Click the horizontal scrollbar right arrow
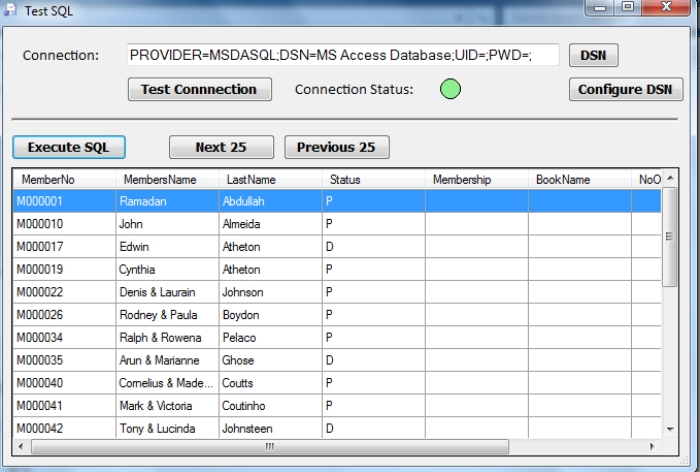Screen dimensions: 700x472 tap(653, 446)
